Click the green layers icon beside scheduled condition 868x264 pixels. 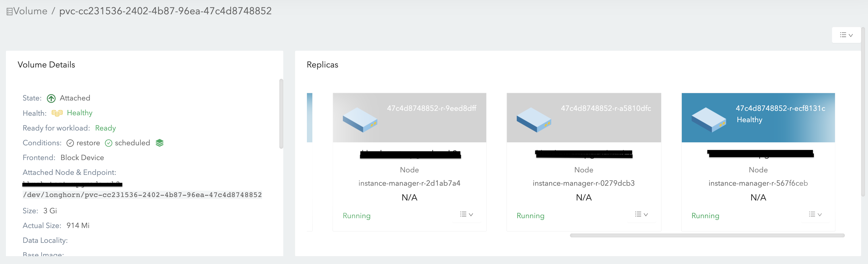(160, 143)
